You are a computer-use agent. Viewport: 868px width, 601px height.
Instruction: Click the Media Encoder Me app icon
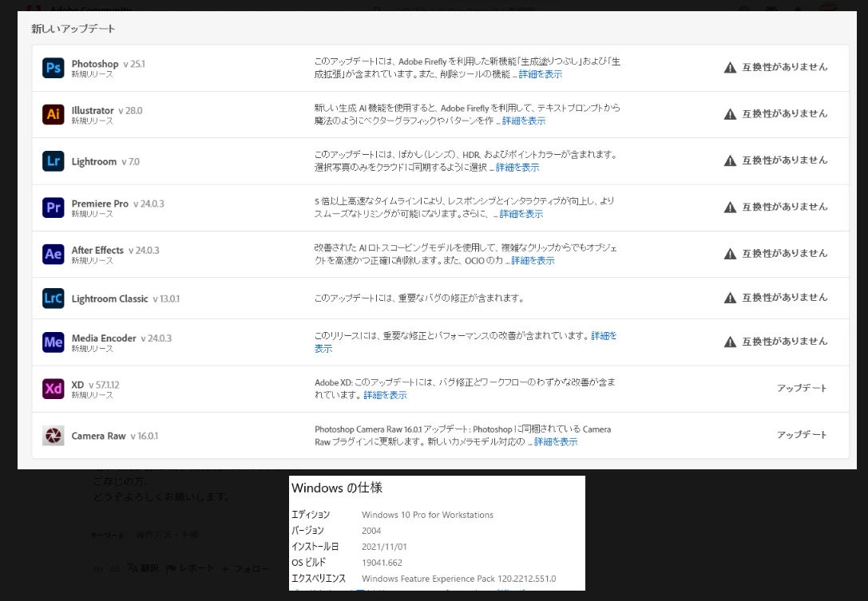[54, 342]
